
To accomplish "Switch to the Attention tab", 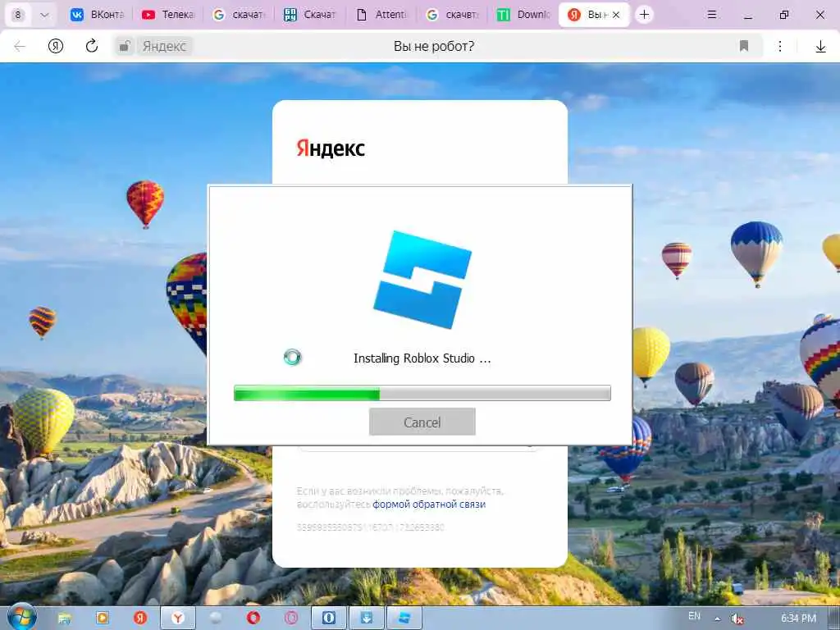I will 381,15.
